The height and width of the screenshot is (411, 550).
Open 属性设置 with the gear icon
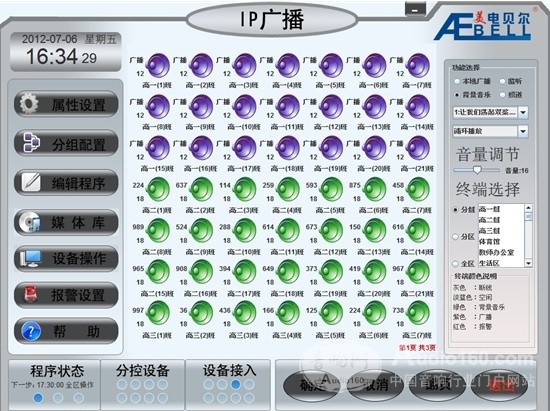point(66,104)
